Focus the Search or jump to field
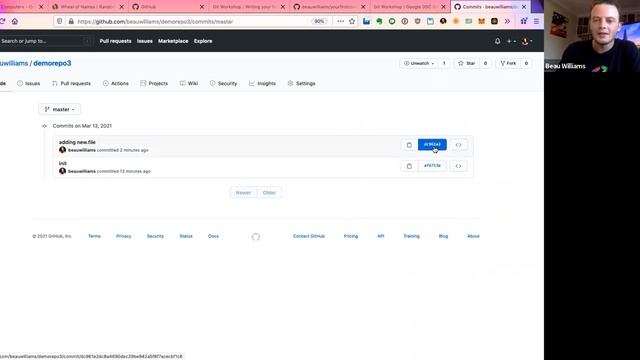 (x=45, y=41)
